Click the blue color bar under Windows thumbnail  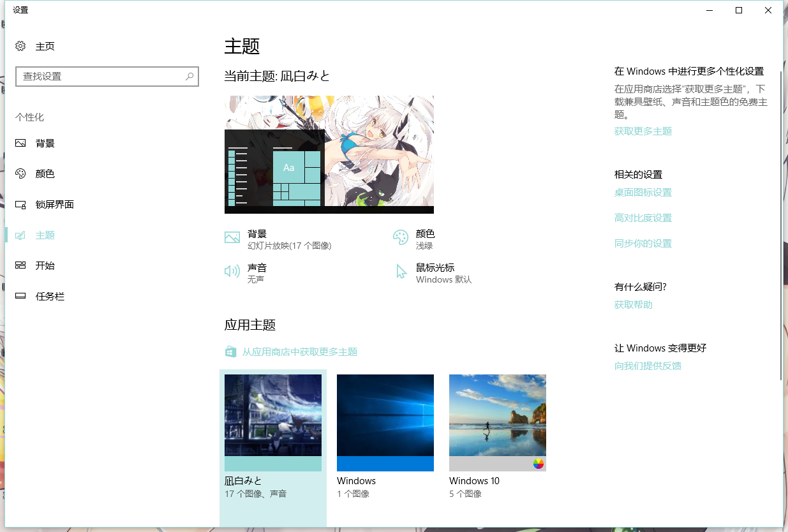[x=385, y=464]
